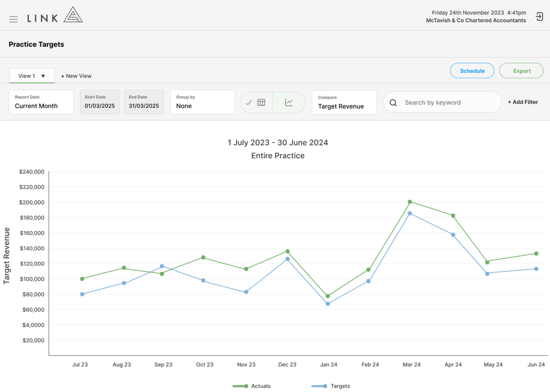Click the $200,000 axis label
Screen dimensions: 550x392
coord(32,202)
